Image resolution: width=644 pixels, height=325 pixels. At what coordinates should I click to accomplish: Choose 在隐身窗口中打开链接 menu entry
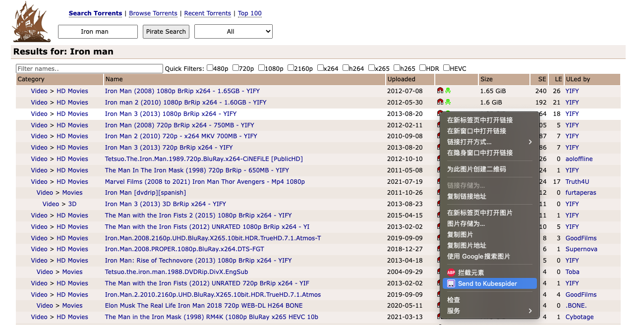pyautogui.click(x=489, y=153)
